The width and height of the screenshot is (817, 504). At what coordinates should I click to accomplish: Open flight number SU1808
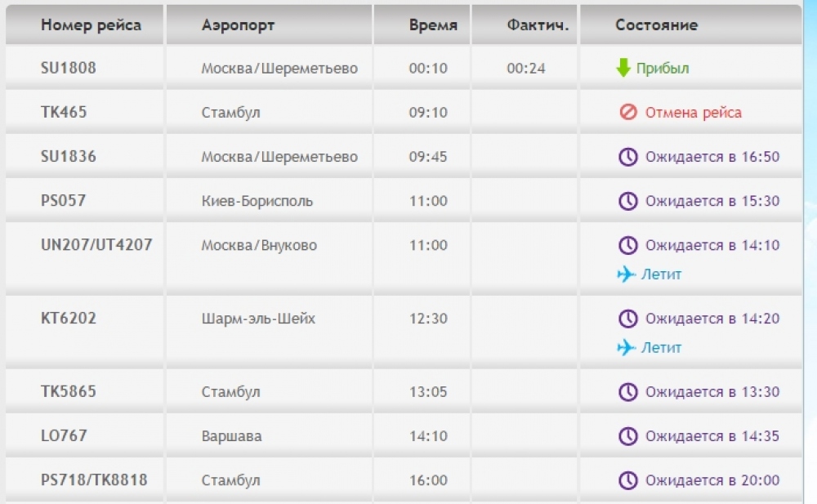point(69,68)
